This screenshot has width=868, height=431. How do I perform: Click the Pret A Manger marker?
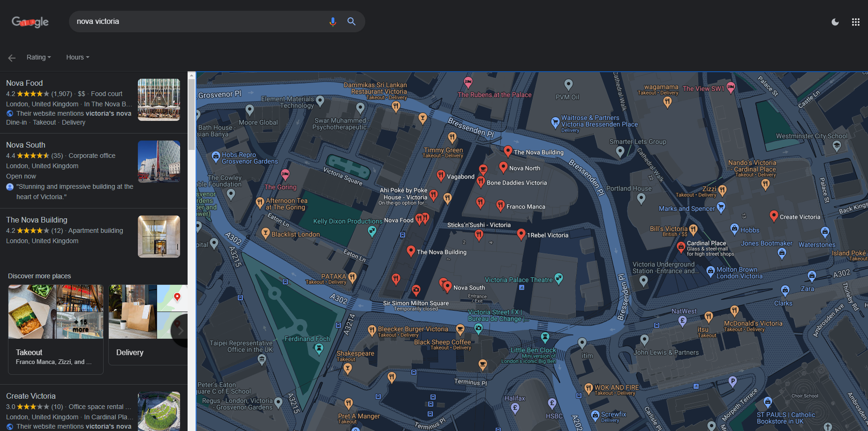[x=348, y=403]
